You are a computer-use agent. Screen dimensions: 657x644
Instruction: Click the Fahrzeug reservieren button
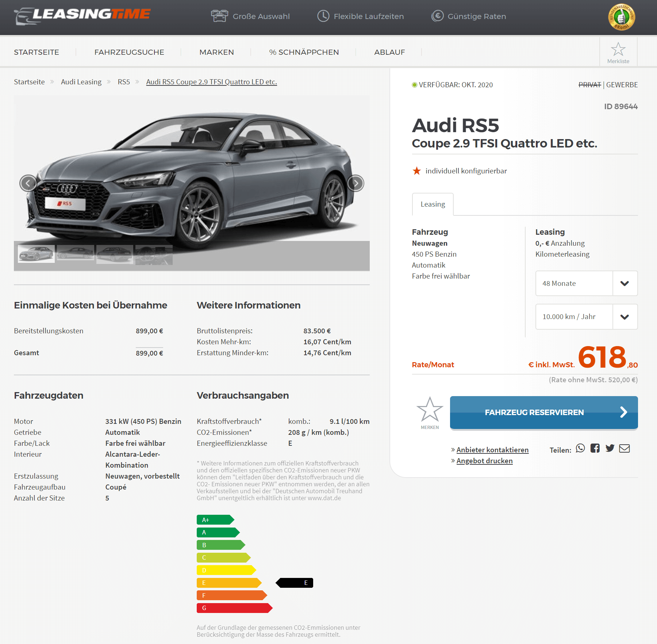(544, 412)
